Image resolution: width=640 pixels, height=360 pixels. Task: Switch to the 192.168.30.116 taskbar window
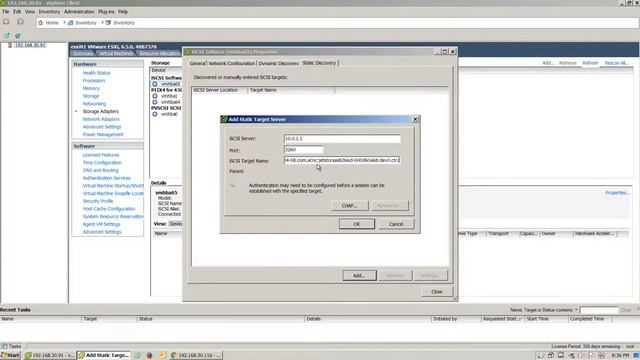(196, 356)
